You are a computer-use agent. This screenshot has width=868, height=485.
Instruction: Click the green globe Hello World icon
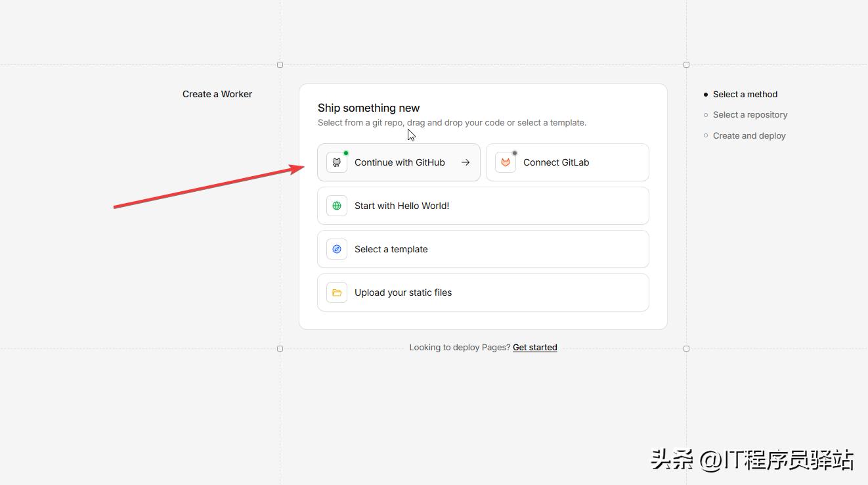click(337, 206)
